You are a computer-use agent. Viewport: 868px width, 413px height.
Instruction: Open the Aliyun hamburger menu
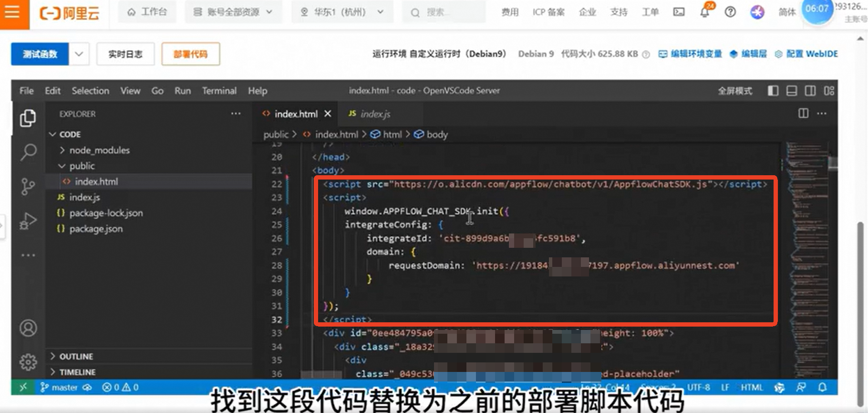[12, 12]
